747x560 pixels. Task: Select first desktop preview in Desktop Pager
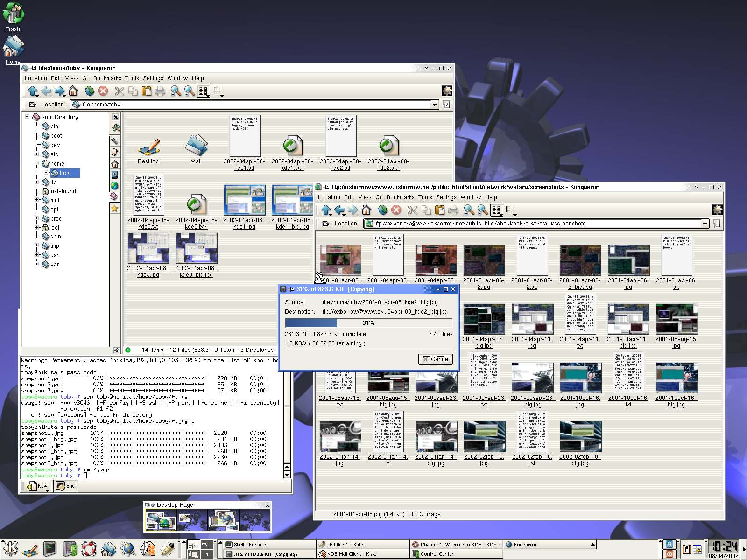point(161,520)
